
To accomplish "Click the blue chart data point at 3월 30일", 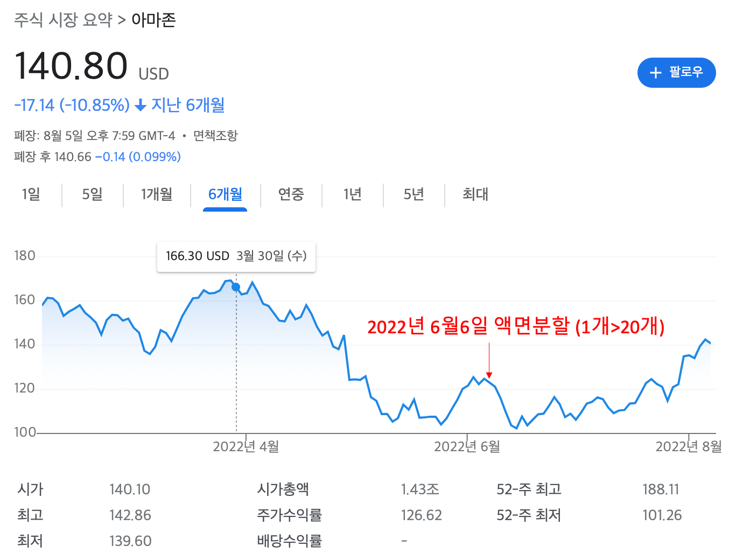I will tap(236, 287).
